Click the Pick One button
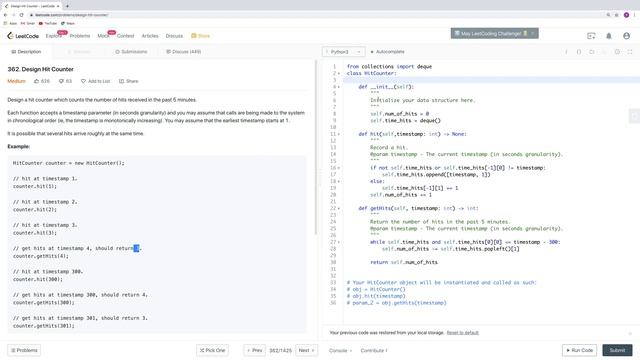Viewport: 640px width, 360px height. (212, 350)
